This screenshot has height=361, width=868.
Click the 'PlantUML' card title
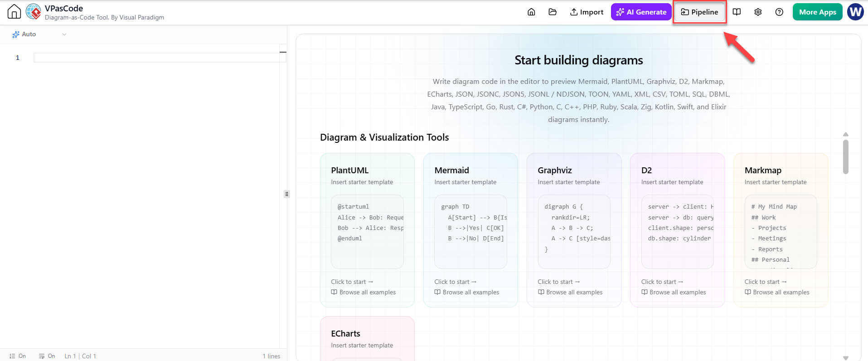click(350, 171)
